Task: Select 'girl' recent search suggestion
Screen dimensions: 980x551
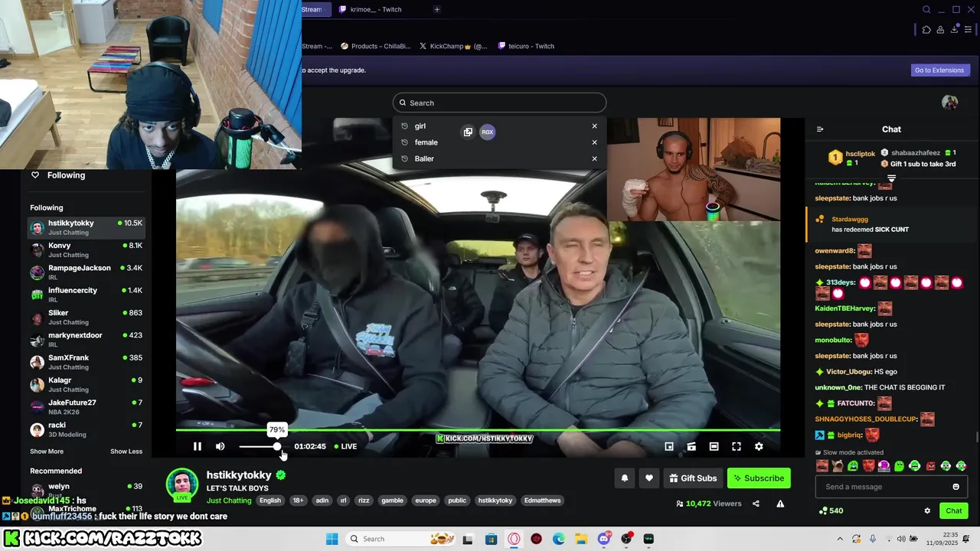Action: (420, 126)
